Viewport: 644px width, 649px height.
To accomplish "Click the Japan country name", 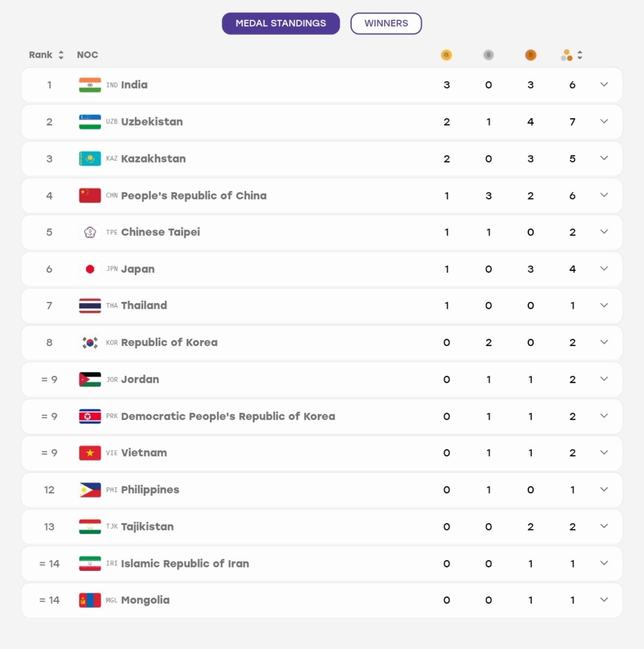I will click(138, 269).
